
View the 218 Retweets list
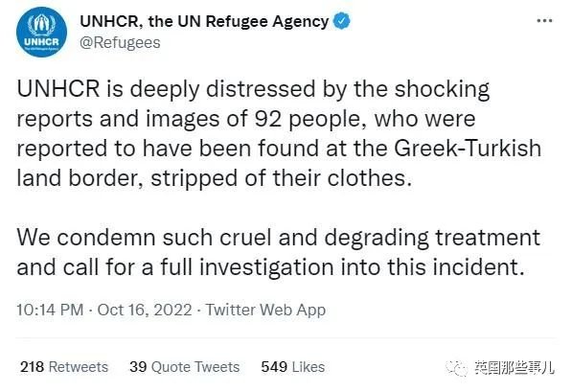[x=64, y=367]
